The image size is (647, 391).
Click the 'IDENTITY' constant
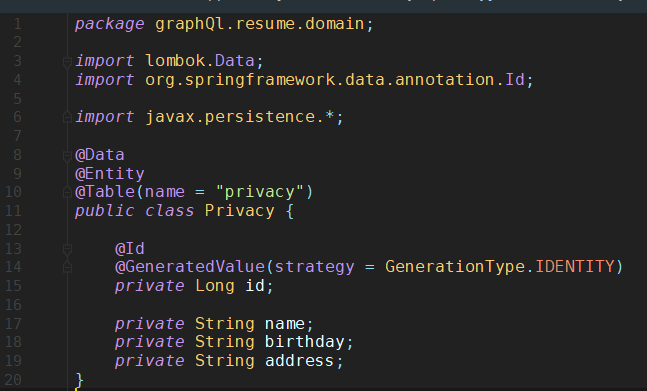pyautogui.click(x=575, y=267)
